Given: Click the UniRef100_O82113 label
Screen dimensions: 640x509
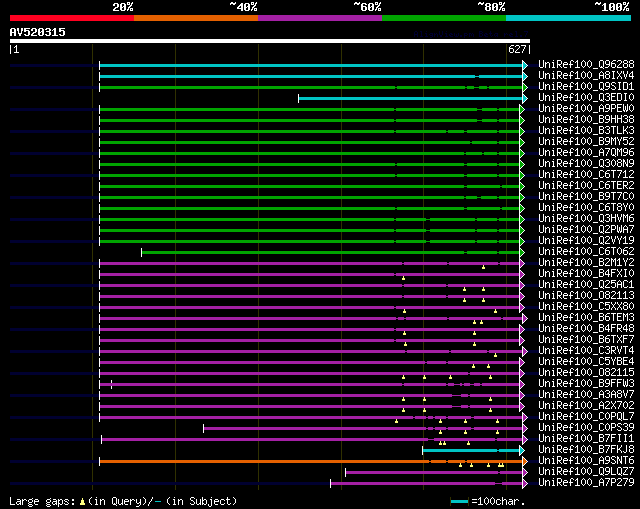Looking at the screenshot, I should click(x=586, y=296).
